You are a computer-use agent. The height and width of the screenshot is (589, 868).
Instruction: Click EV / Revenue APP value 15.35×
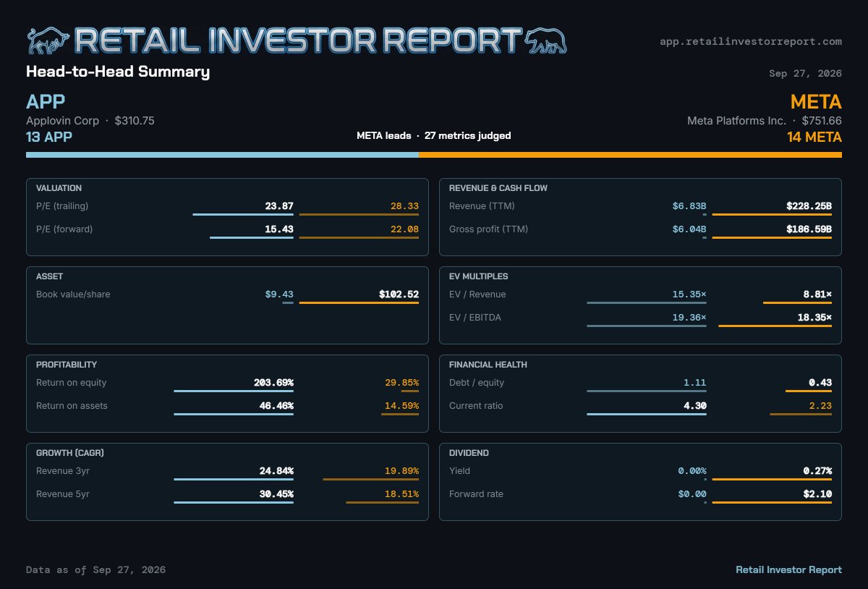click(689, 294)
